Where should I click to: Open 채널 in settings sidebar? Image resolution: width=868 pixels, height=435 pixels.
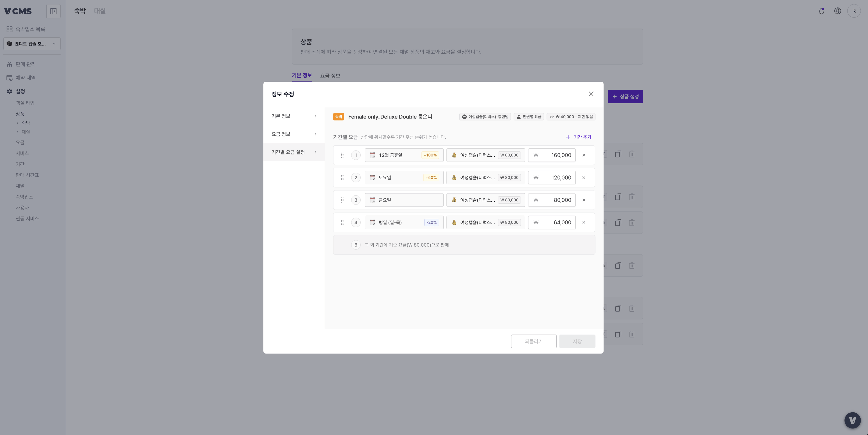[x=20, y=186]
